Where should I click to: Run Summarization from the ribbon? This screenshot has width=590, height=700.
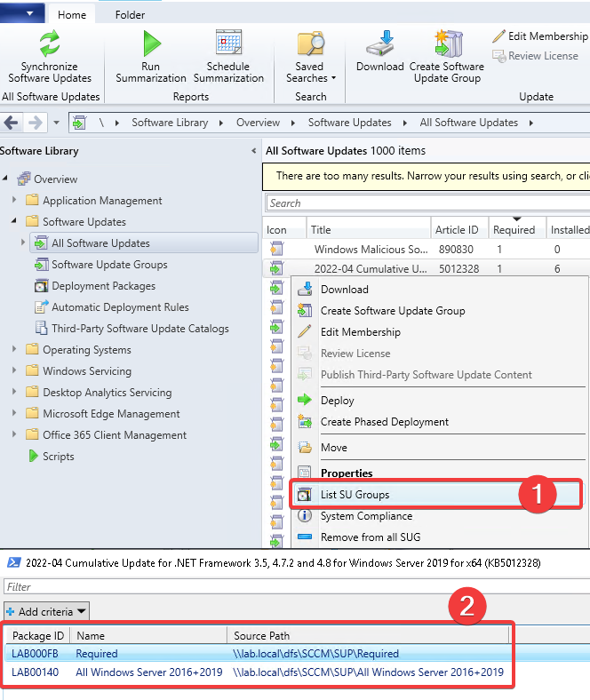[151, 57]
